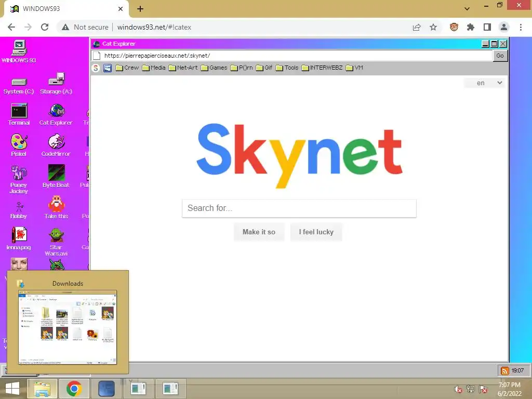Open the en language dropdown
The width and height of the screenshot is (532, 399).
484,83
